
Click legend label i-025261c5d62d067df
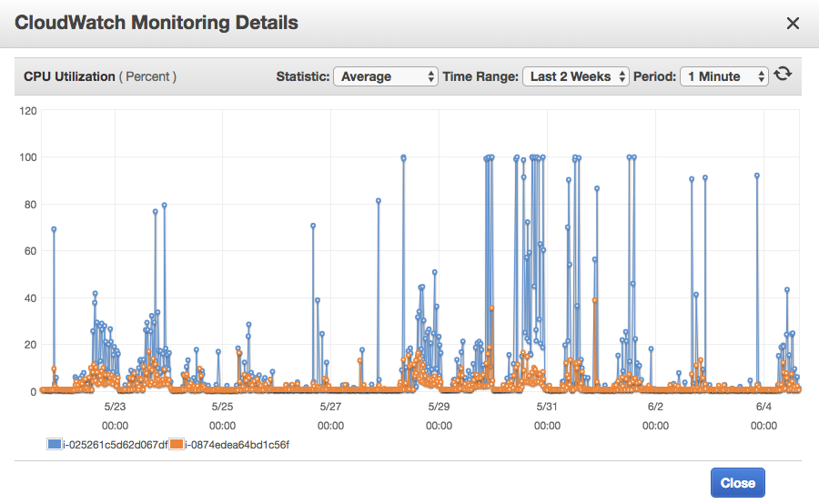click(116, 445)
